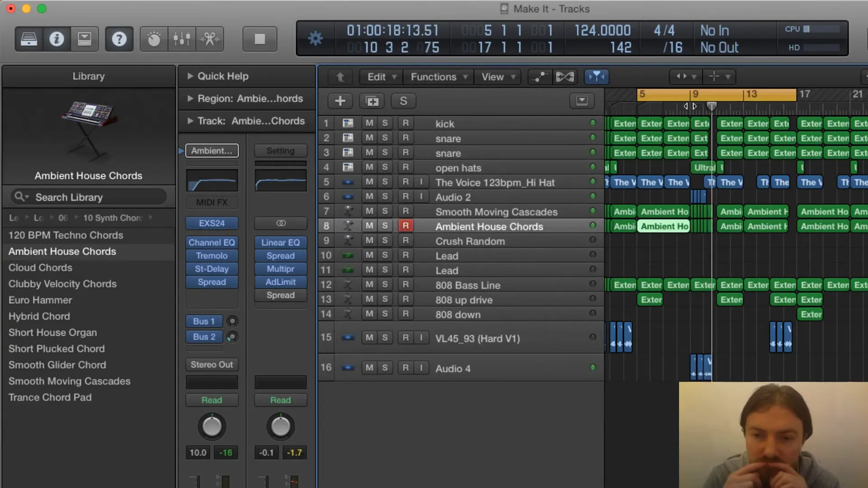Toggle the Catch playhead button
Viewport: 868px width, 488px height.
click(596, 77)
